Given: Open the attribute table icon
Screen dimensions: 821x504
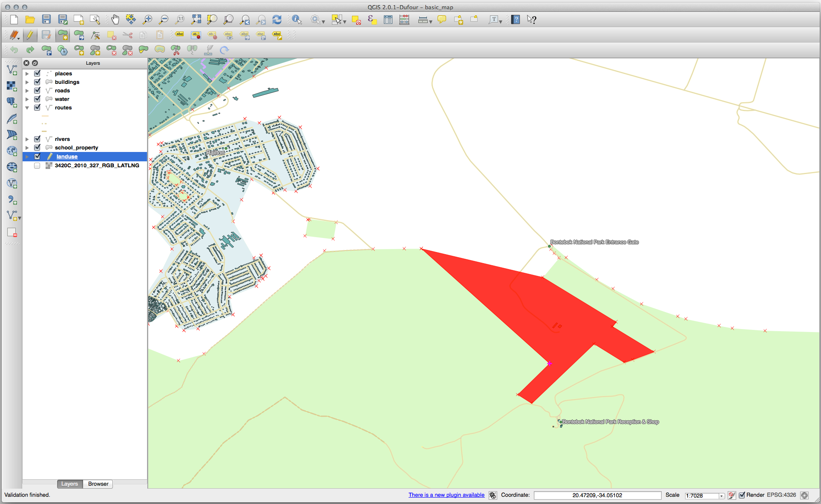Looking at the screenshot, I should [x=388, y=20].
